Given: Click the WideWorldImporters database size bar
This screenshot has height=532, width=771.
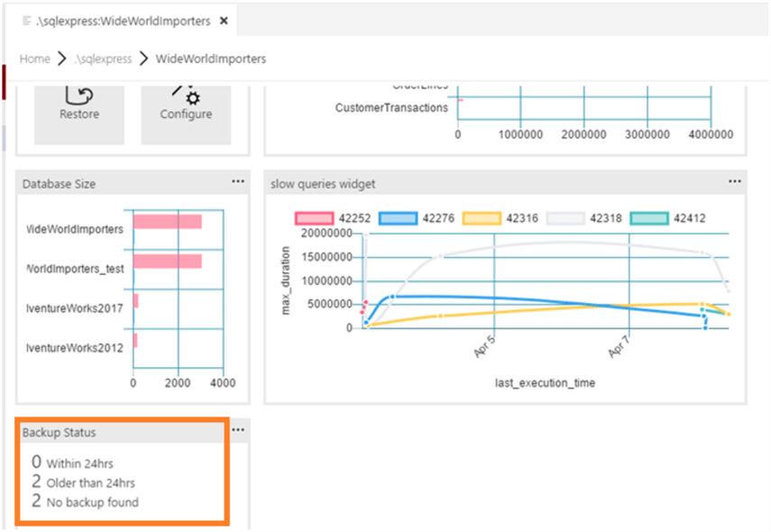Looking at the screenshot, I should (x=168, y=222).
